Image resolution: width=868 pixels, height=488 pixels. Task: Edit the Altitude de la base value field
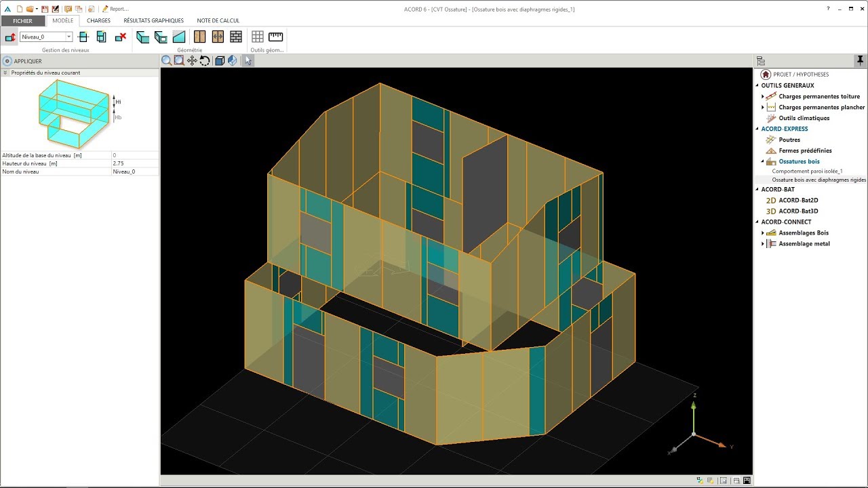(135, 155)
